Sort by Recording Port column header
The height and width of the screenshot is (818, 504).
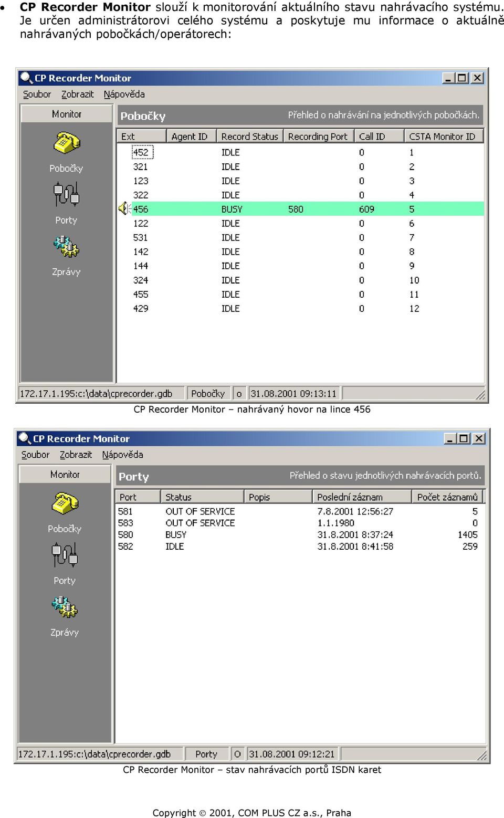319,137
